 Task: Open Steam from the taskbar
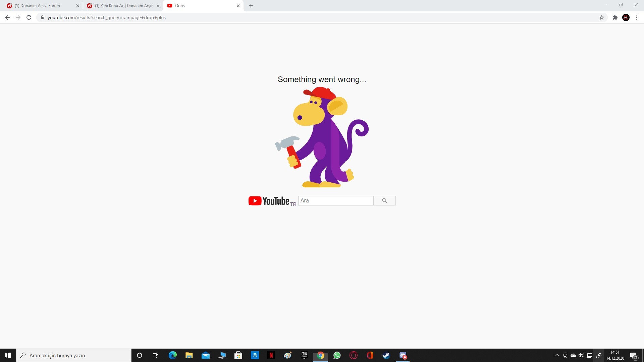coord(386,355)
